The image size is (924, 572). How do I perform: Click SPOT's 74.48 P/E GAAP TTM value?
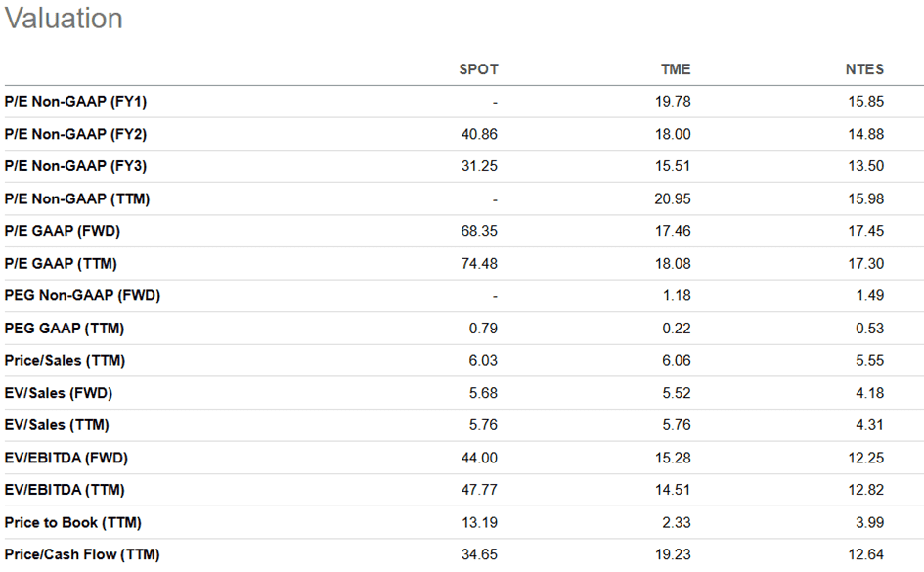479,264
